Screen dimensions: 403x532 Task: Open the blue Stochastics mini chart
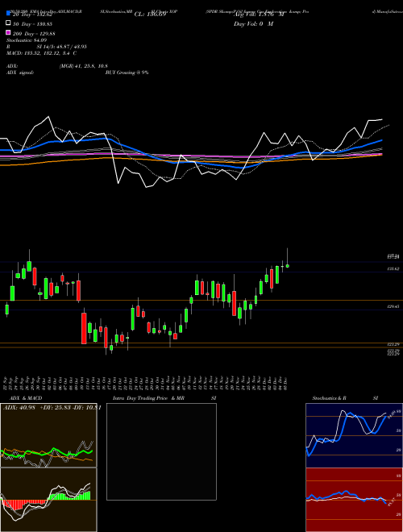[354, 435]
